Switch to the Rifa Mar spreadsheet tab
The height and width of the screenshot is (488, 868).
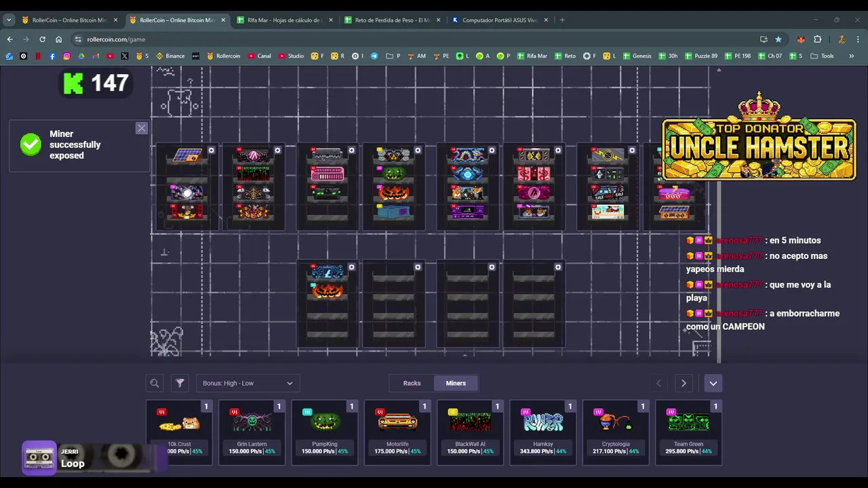tap(283, 20)
